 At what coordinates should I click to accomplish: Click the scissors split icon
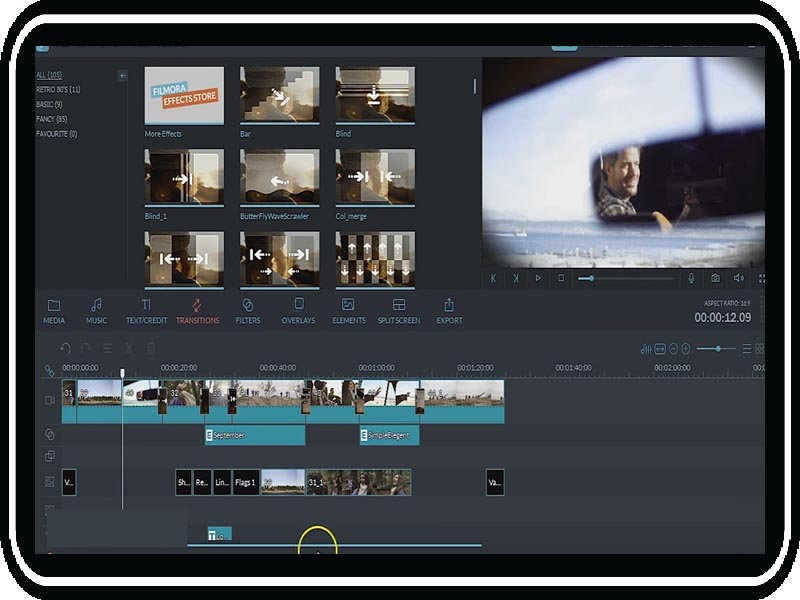coord(129,348)
